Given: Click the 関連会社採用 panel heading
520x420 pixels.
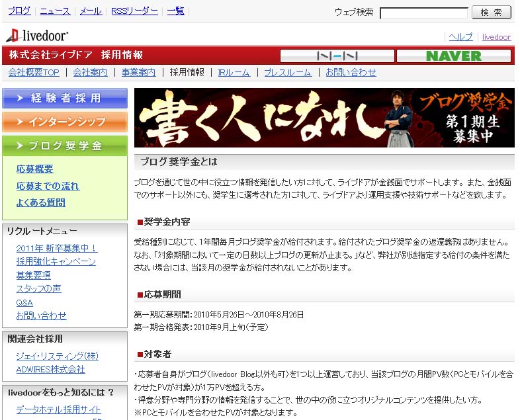Looking at the screenshot, I should [35, 339].
